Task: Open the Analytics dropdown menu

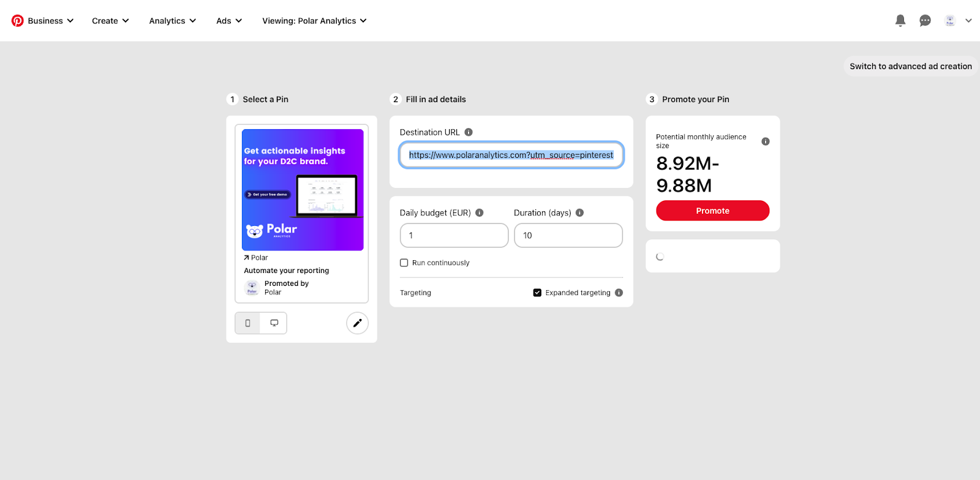Action: pos(173,21)
